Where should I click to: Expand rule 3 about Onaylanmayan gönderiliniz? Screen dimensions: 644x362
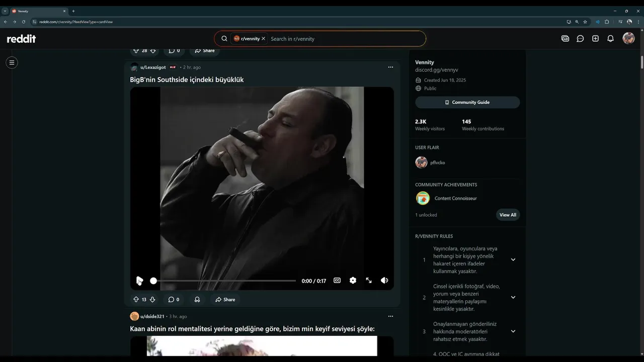pyautogui.click(x=513, y=331)
